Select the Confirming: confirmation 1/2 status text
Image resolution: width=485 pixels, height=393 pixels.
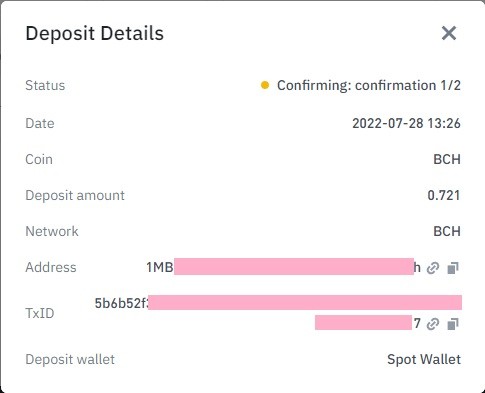tap(369, 86)
